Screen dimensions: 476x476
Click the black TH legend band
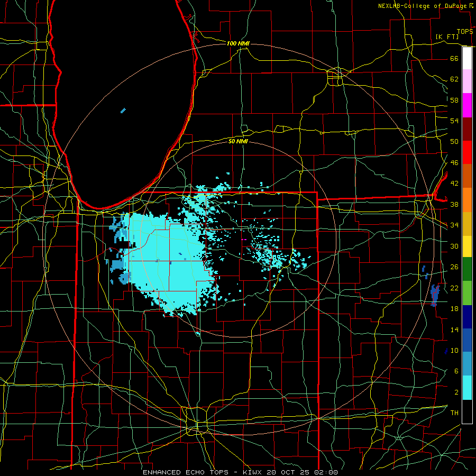(467, 411)
